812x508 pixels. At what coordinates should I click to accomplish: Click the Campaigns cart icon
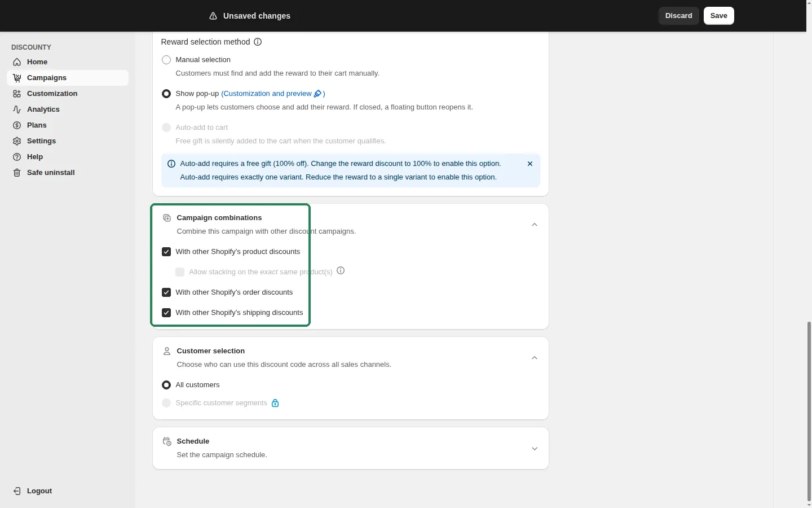click(x=17, y=78)
